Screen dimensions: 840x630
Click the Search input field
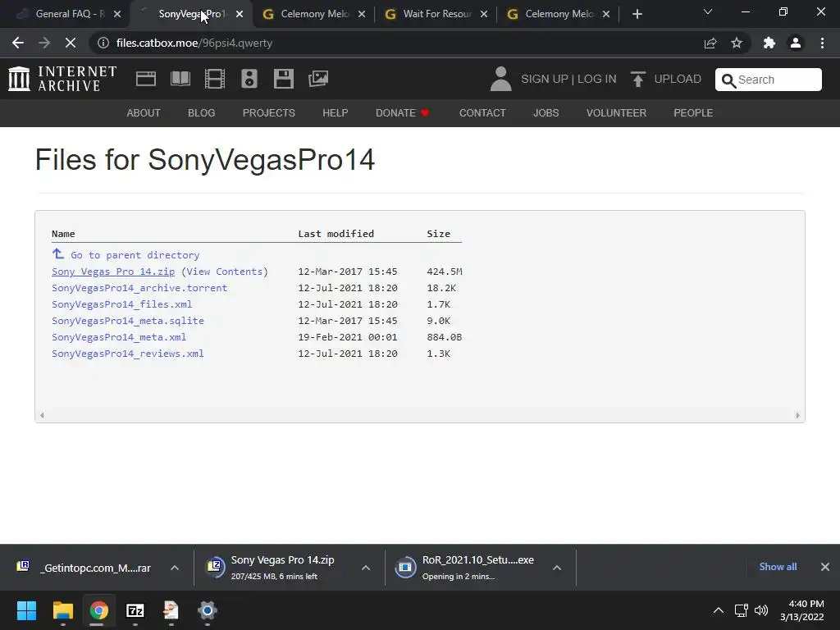tap(768, 80)
